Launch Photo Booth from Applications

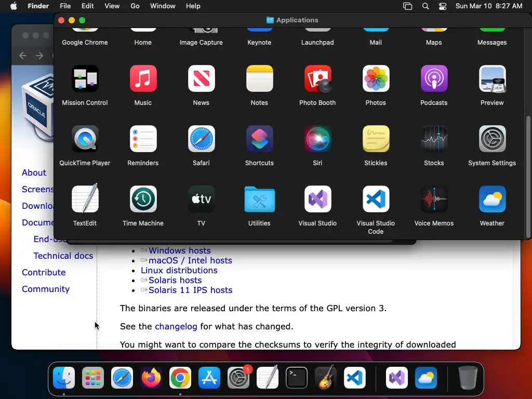tap(317, 79)
